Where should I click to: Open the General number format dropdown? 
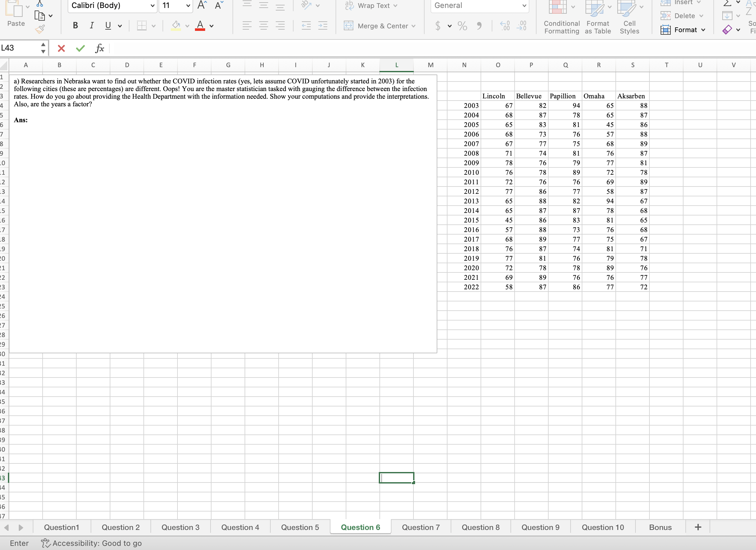(524, 6)
